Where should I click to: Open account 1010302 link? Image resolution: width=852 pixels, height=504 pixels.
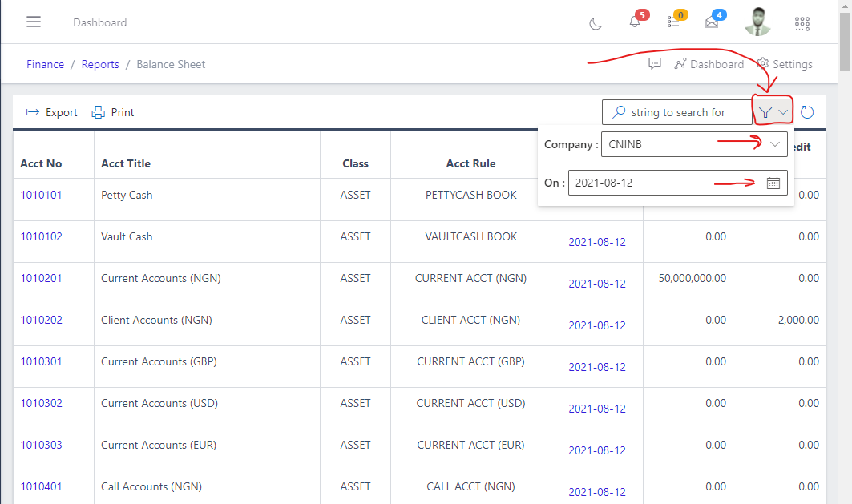point(42,403)
